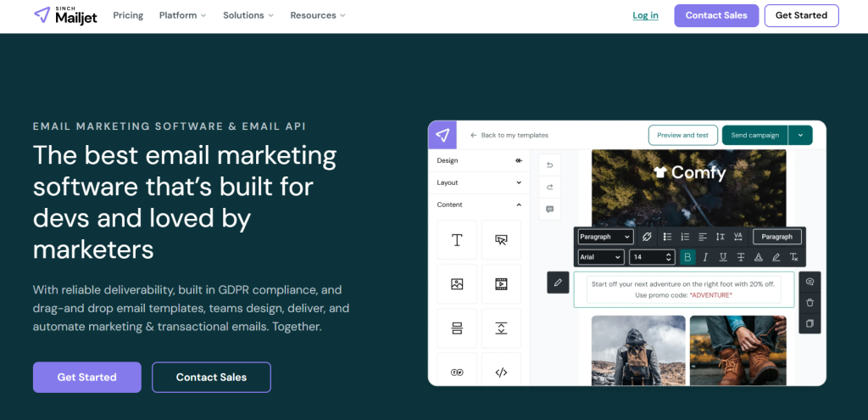Click the clear formatting icon
The image size is (868, 420).
793,257
